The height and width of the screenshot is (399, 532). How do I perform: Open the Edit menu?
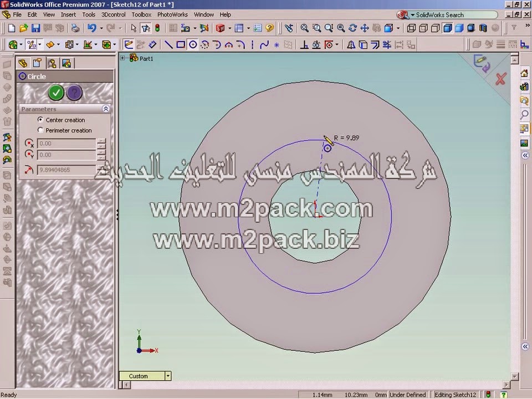pos(32,14)
